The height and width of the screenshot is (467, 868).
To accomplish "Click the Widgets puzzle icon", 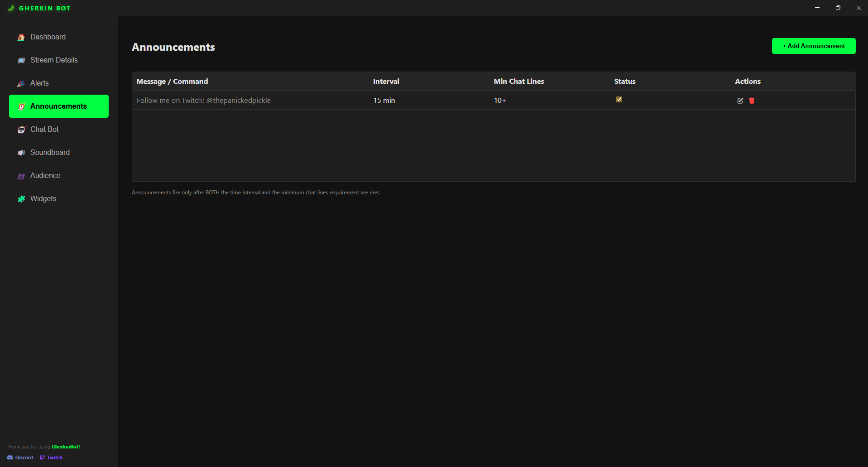I will pyautogui.click(x=21, y=199).
